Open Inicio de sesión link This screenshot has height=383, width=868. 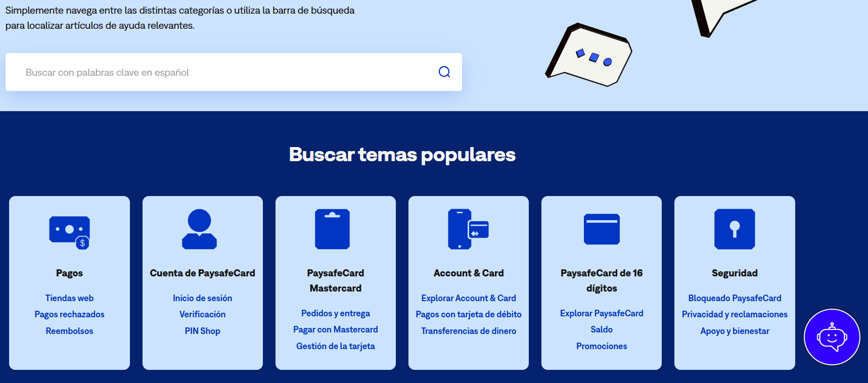coord(202,298)
